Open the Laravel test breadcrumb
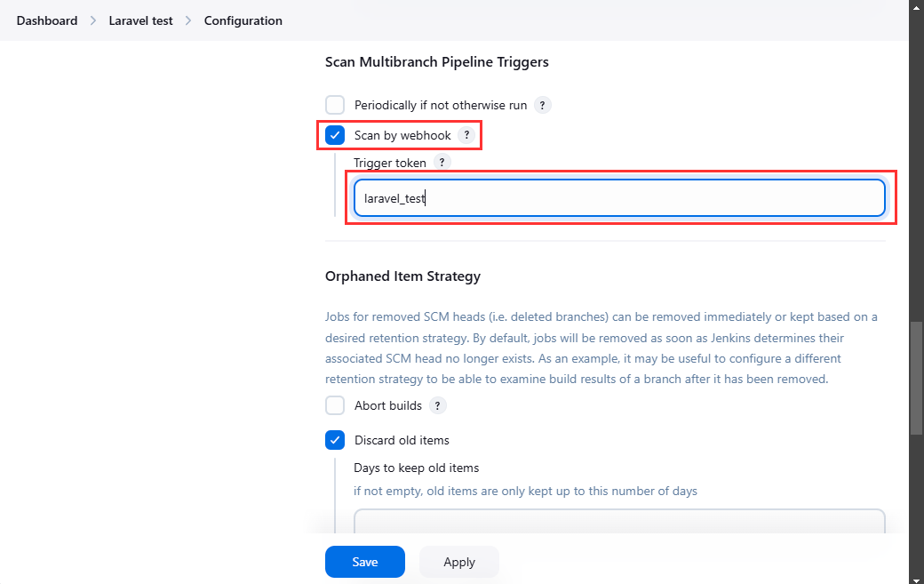The image size is (924, 584). (141, 20)
